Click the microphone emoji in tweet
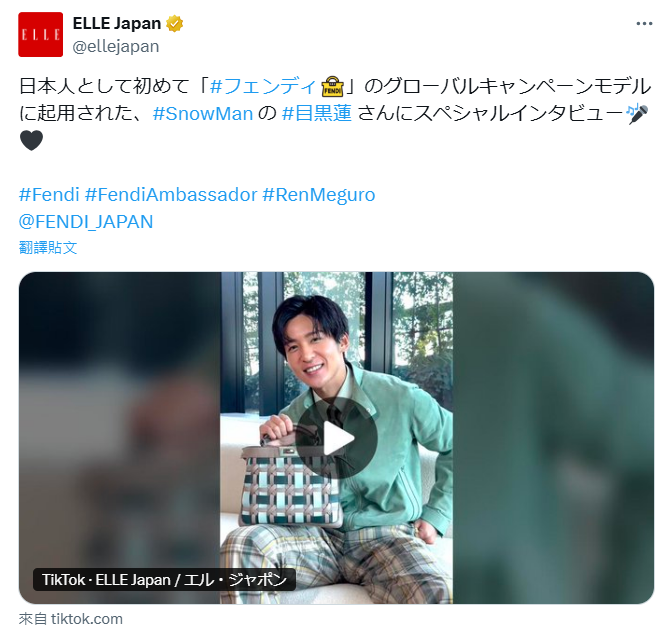Image resolution: width=665 pixels, height=636 pixels. tap(637, 114)
